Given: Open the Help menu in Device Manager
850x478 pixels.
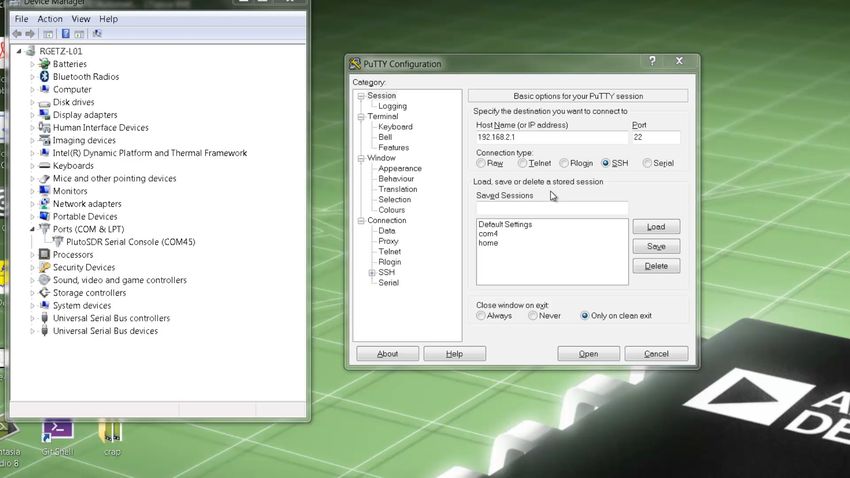Looking at the screenshot, I should click(x=108, y=19).
